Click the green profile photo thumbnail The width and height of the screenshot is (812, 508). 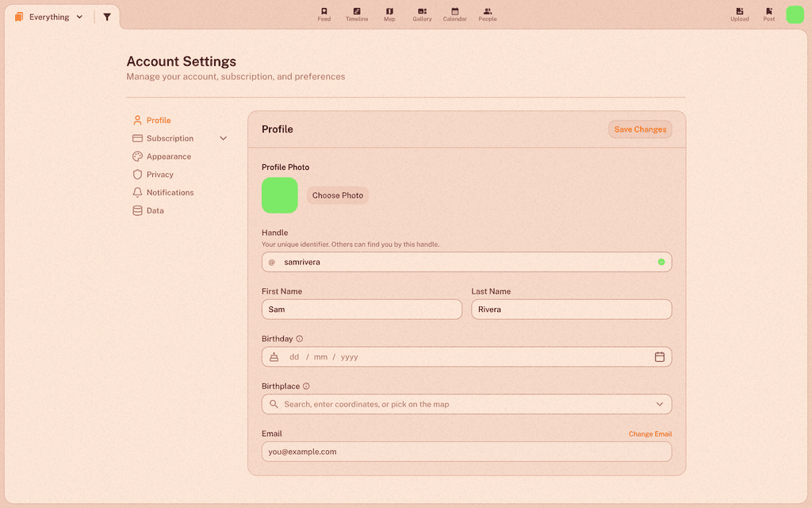280,195
